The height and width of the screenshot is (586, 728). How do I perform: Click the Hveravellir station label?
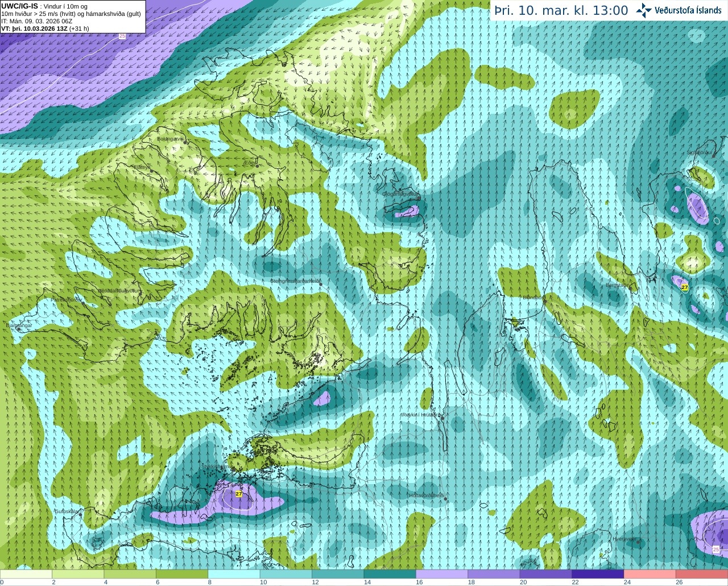624,538
